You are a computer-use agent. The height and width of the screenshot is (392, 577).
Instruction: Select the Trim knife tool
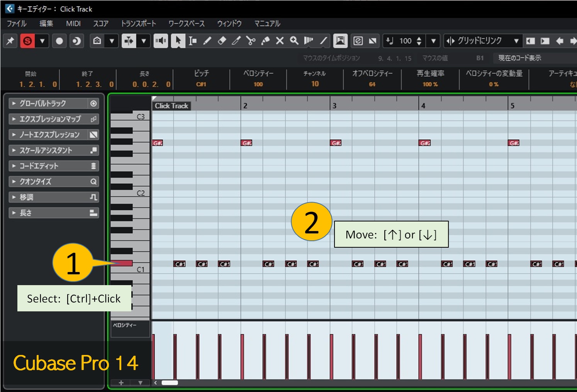(236, 41)
